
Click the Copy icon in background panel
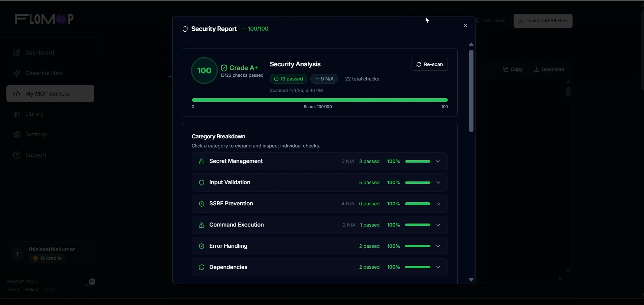coord(505,70)
